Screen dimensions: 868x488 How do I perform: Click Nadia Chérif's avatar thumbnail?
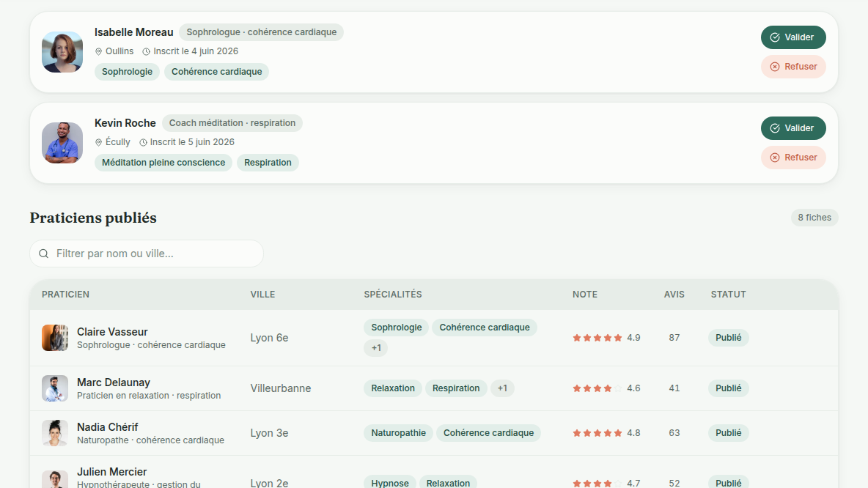(x=55, y=433)
